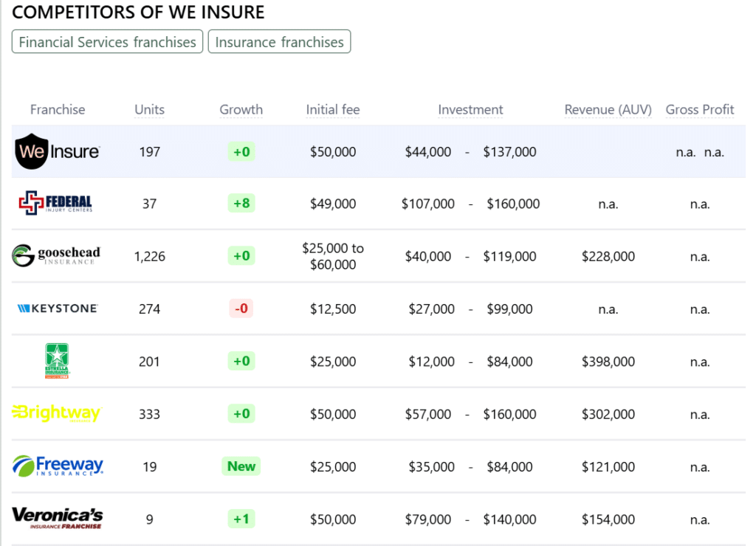Click the 197 units value
Screen dimensions: 756x546
pos(149,152)
